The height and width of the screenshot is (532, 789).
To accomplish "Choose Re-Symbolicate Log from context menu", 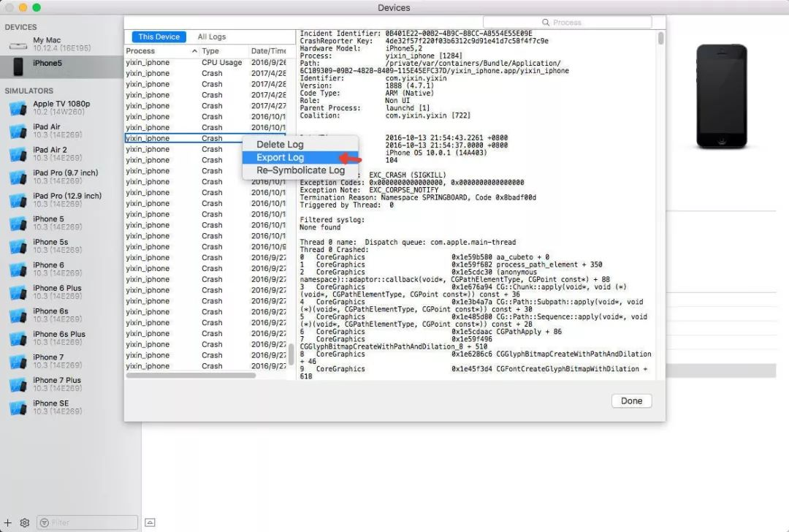I will tap(300, 170).
